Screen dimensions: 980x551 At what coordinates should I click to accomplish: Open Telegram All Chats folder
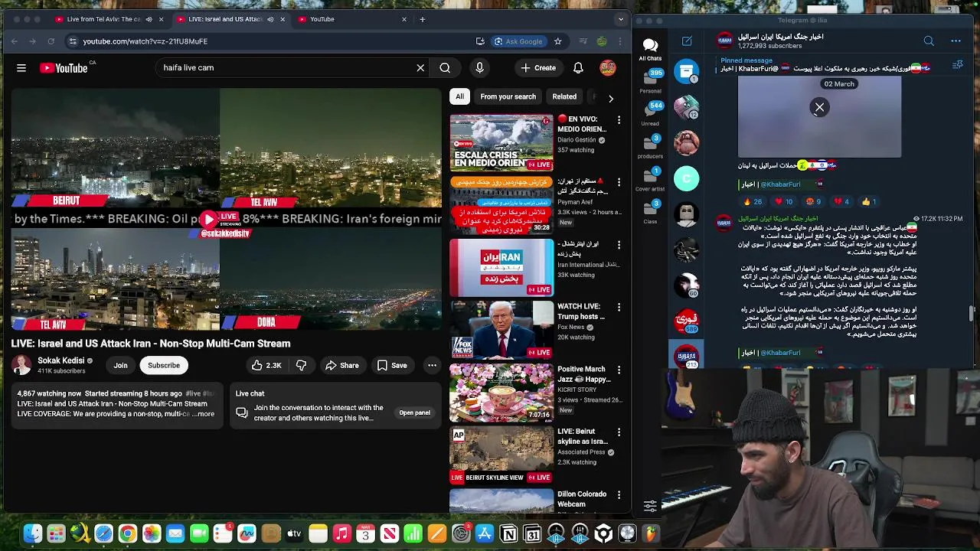pyautogui.click(x=650, y=50)
